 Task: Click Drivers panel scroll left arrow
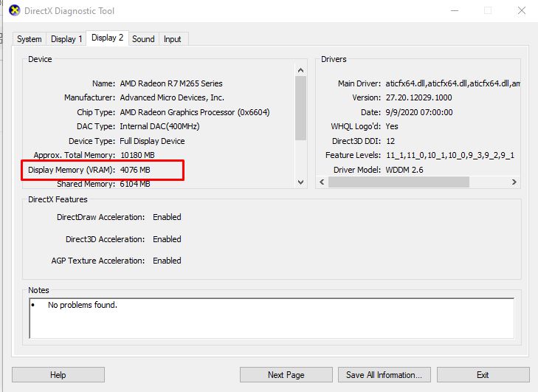click(322, 182)
